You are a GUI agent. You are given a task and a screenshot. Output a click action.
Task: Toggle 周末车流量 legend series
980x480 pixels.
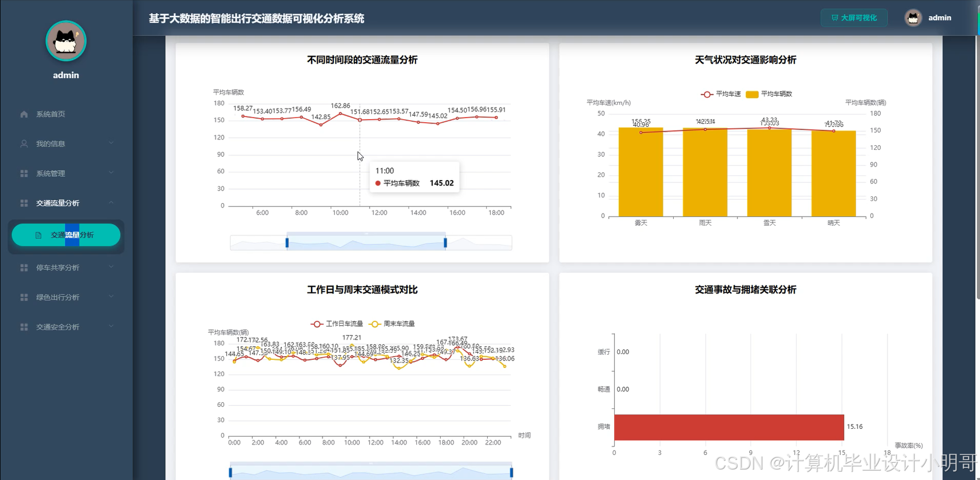pyautogui.click(x=392, y=324)
